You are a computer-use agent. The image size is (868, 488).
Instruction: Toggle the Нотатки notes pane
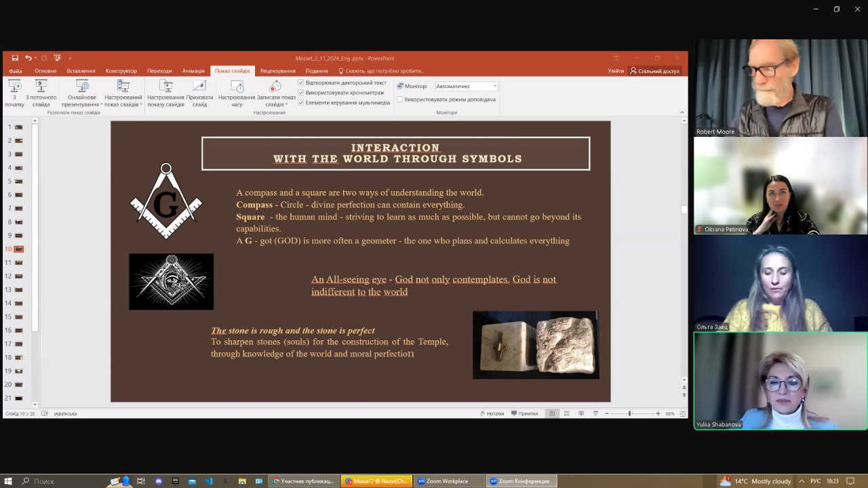(x=492, y=413)
